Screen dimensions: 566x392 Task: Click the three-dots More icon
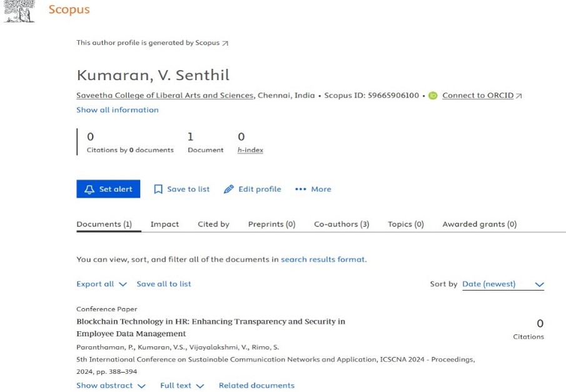301,189
